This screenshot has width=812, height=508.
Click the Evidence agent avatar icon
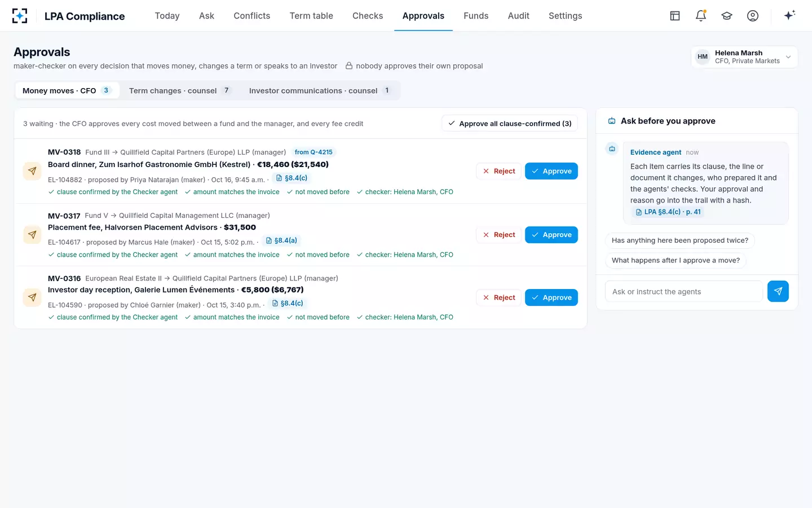tap(612, 149)
